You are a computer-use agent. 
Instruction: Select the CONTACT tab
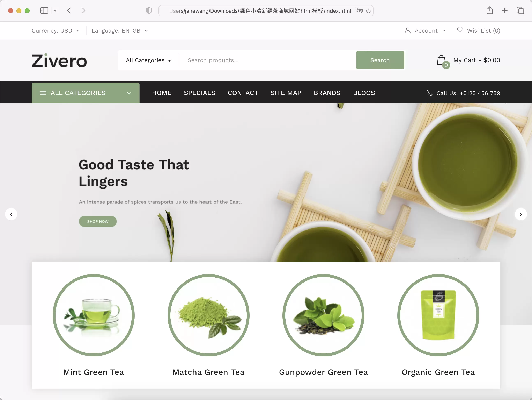[243, 93]
